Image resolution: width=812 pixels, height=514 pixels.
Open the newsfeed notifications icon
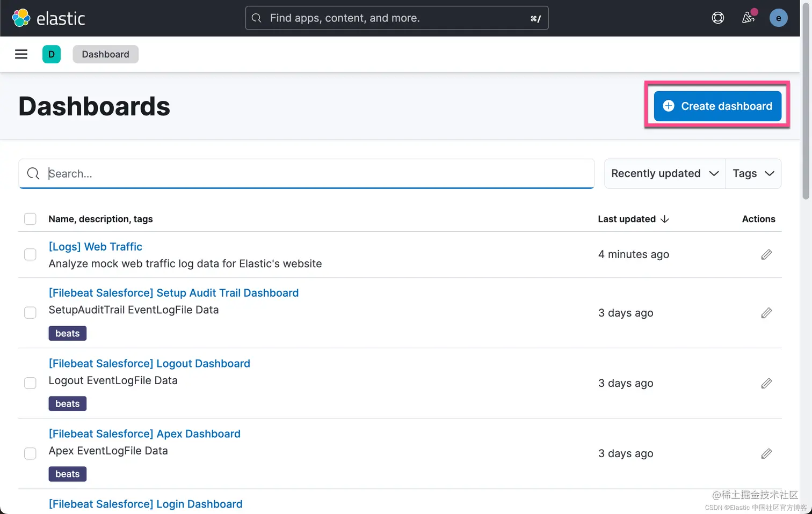(748, 18)
